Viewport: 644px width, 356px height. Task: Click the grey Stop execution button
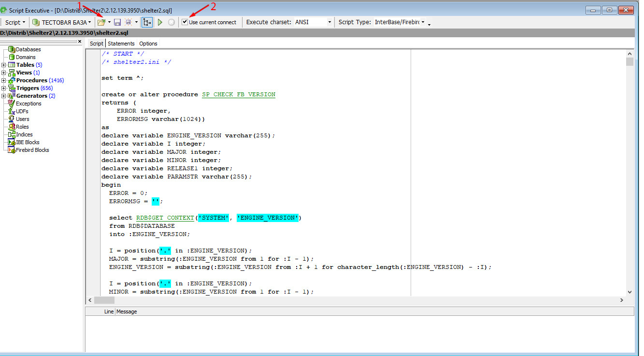[x=171, y=22]
